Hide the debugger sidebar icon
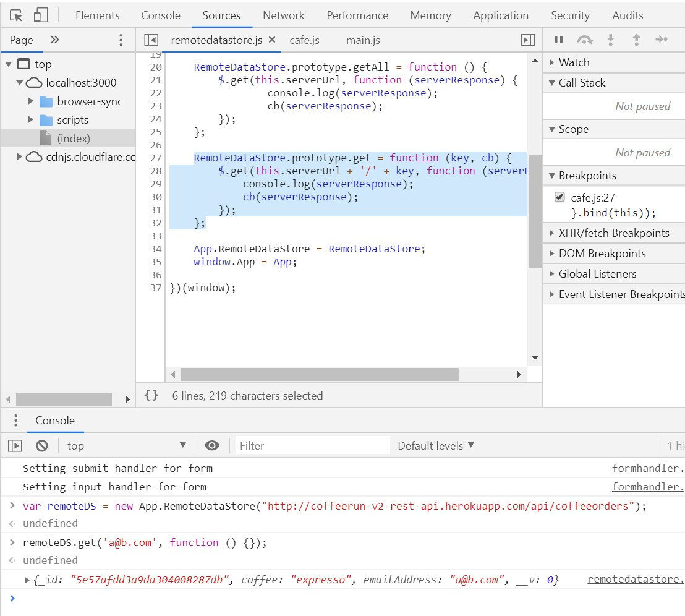 (527, 40)
